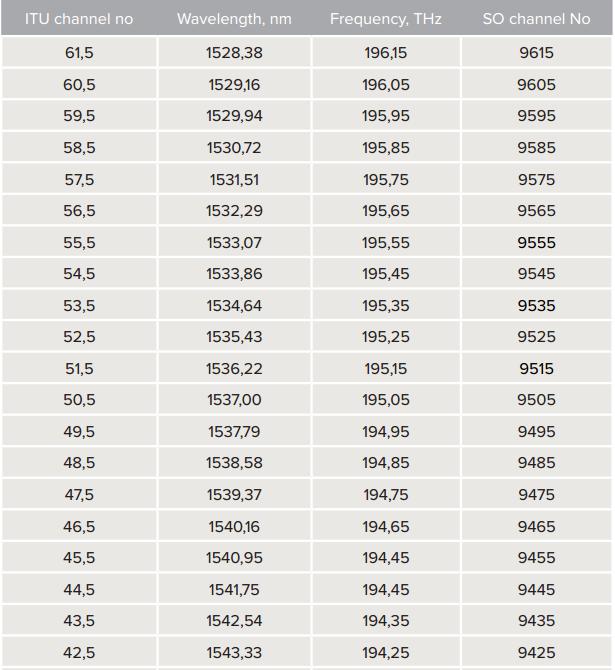615x670 pixels.
Task: Select the "SO channel No" column header
Action: pyautogui.click(x=536, y=19)
